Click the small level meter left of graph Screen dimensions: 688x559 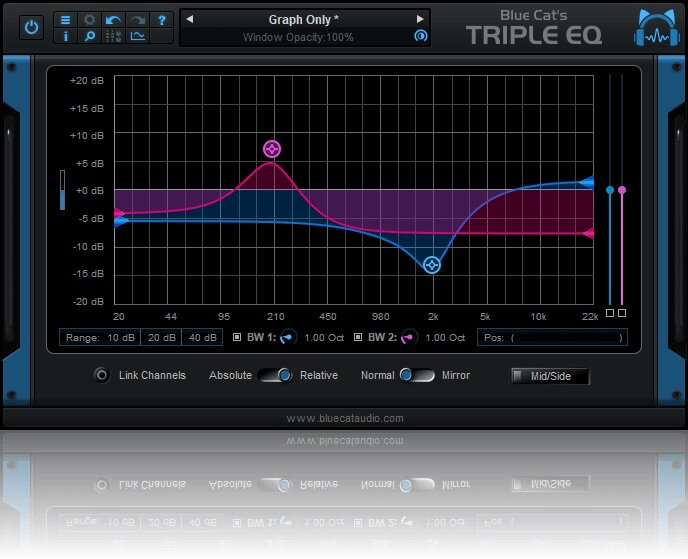(x=62, y=190)
